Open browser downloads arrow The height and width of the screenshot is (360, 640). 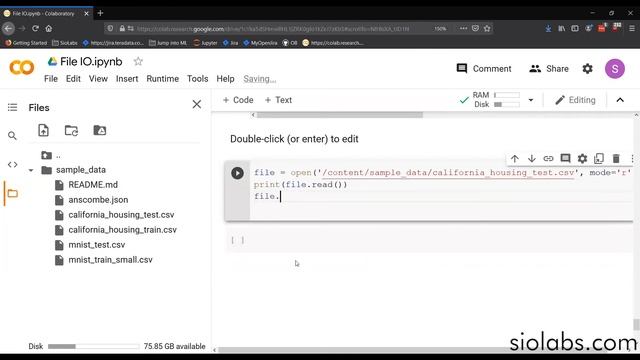pyautogui.click(x=548, y=29)
